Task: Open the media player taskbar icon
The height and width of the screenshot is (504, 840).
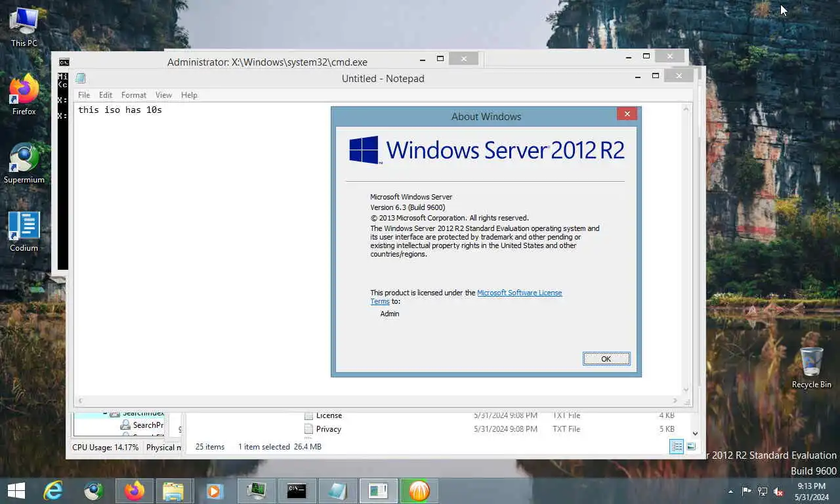Action: click(214, 491)
